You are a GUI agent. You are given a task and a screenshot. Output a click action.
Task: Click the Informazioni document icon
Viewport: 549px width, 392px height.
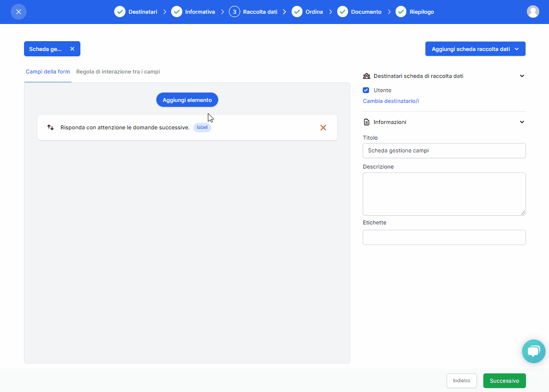pos(367,122)
